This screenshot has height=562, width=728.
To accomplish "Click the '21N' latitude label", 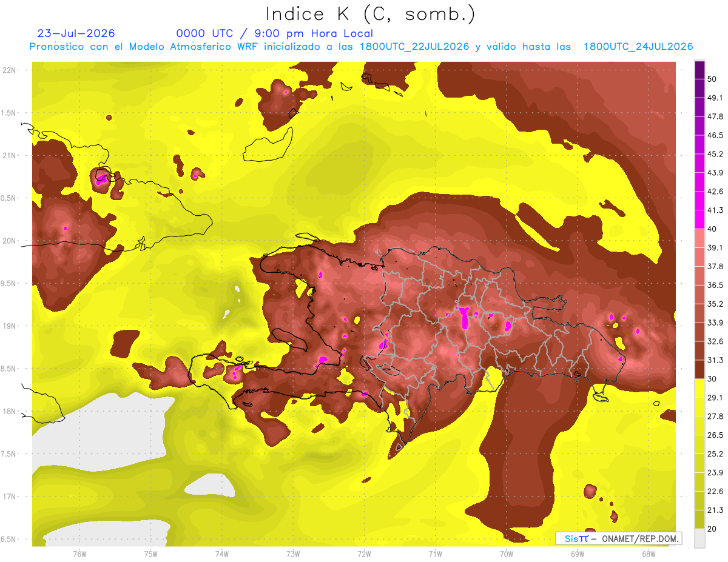I will [10, 155].
